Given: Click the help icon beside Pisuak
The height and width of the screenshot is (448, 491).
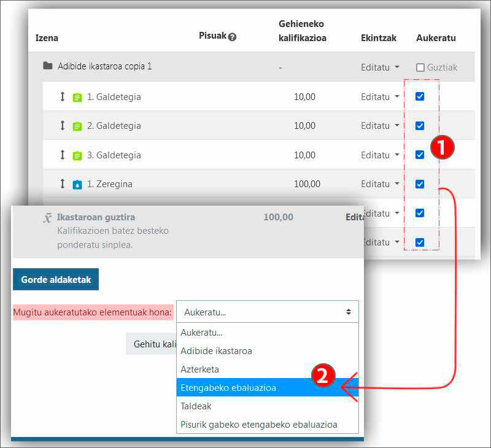Looking at the screenshot, I should pos(232,37).
